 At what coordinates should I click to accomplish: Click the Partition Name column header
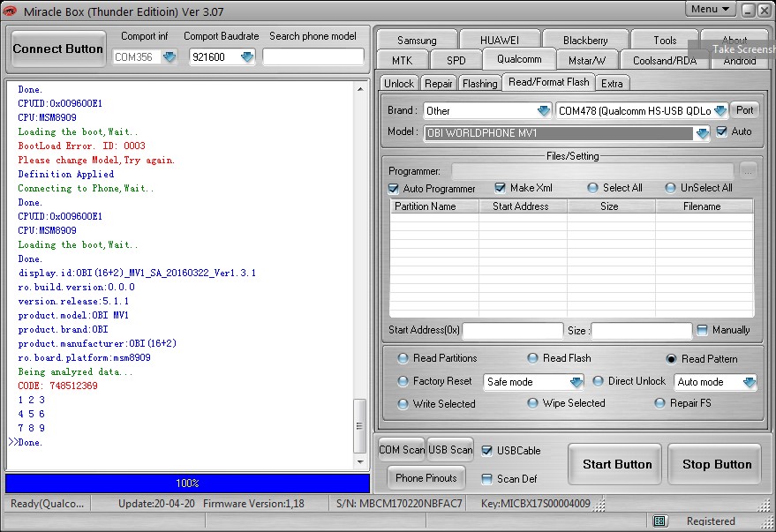tap(434, 206)
